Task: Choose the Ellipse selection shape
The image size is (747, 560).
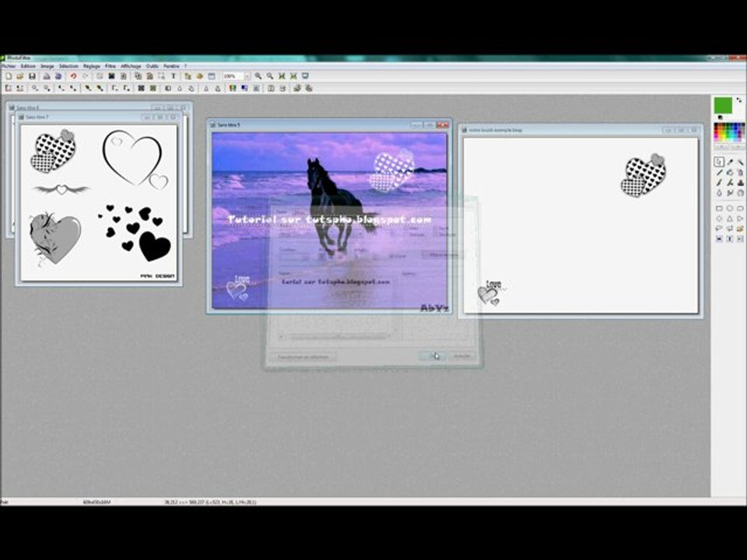Action: tap(730, 208)
